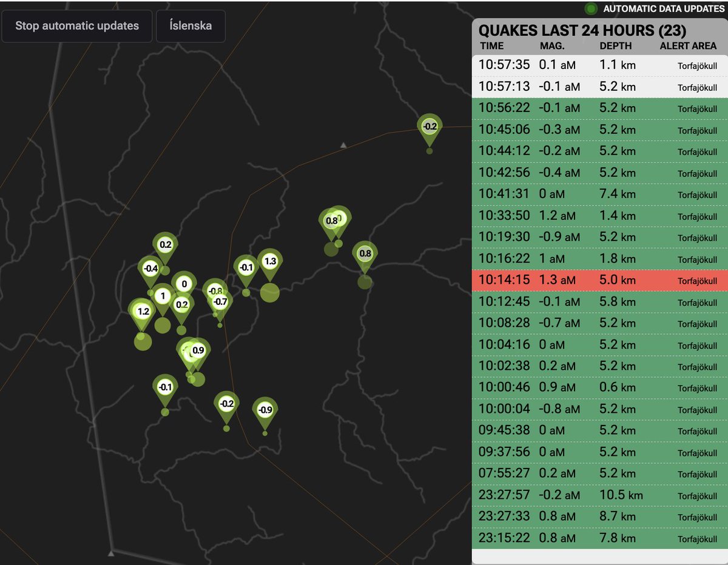Select the -0.1 marker beside the 1.3 marker
Viewport: 728px width, 565px height.
246,271
